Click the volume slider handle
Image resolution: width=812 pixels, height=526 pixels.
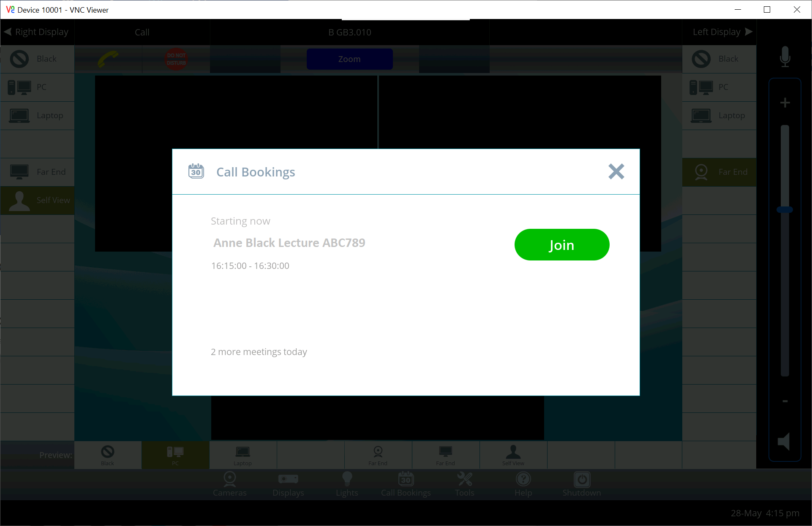click(x=785, y=209)
